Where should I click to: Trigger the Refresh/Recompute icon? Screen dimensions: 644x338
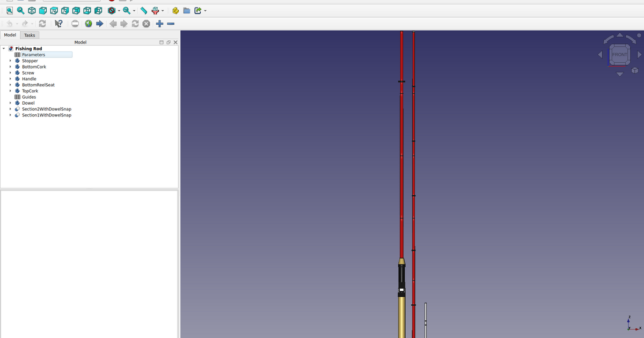[x=42, y=24]
